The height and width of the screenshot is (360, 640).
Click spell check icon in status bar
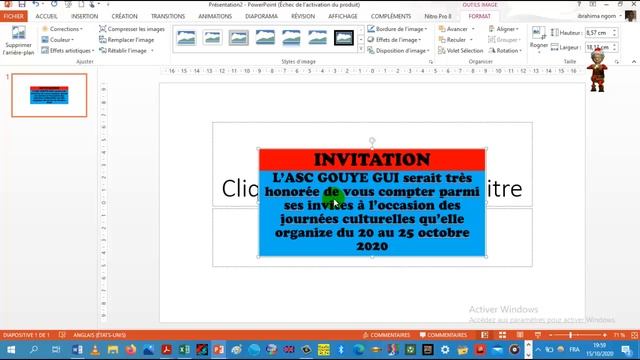(62, 335)
